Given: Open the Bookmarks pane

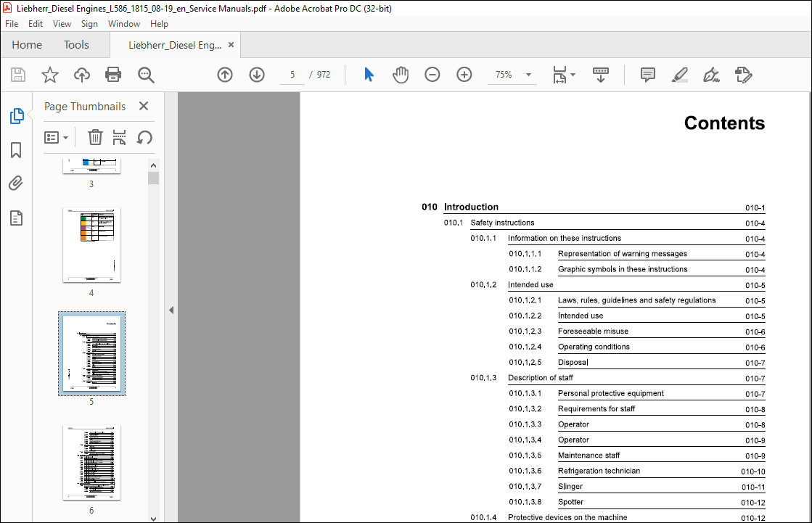Looking at the screenshot, I should pyautogui.click(x=16, y=150).
